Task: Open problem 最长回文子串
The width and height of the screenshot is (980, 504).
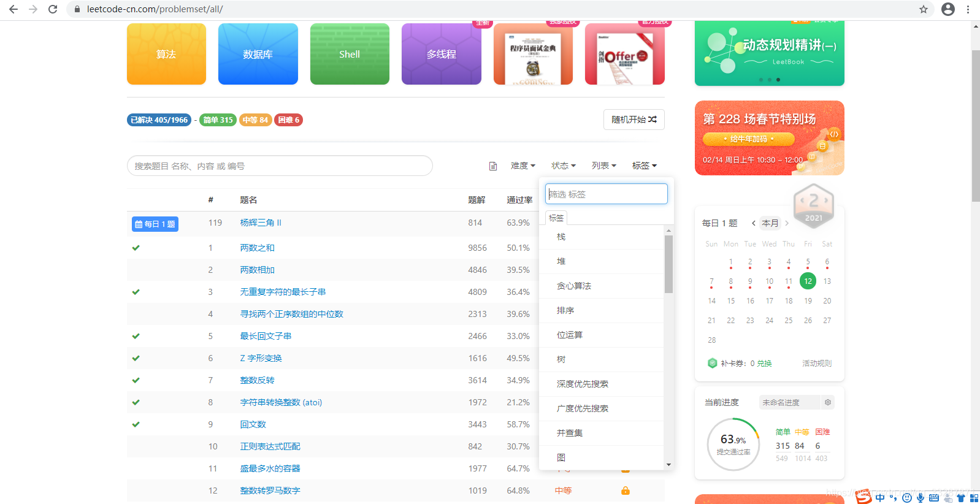Action: pyautogui.click(x=266, y=336)
